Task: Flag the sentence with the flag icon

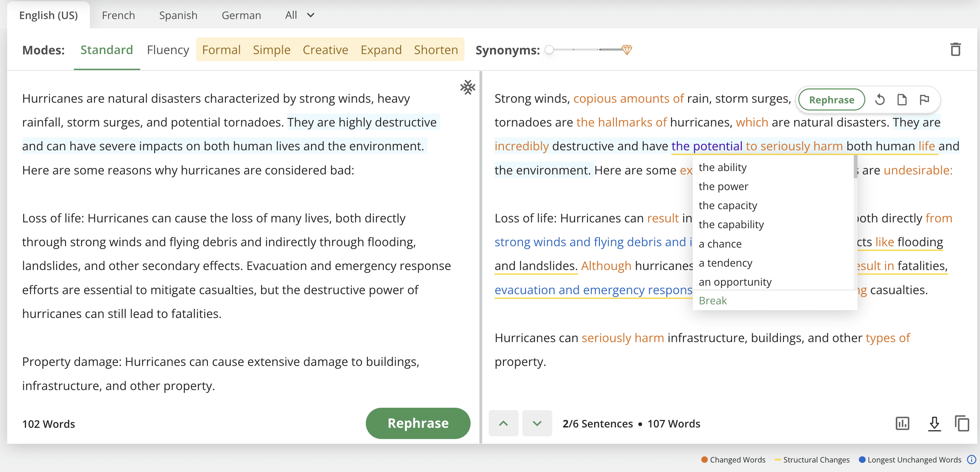Action: pyautogui.click(x=924, y=100)
